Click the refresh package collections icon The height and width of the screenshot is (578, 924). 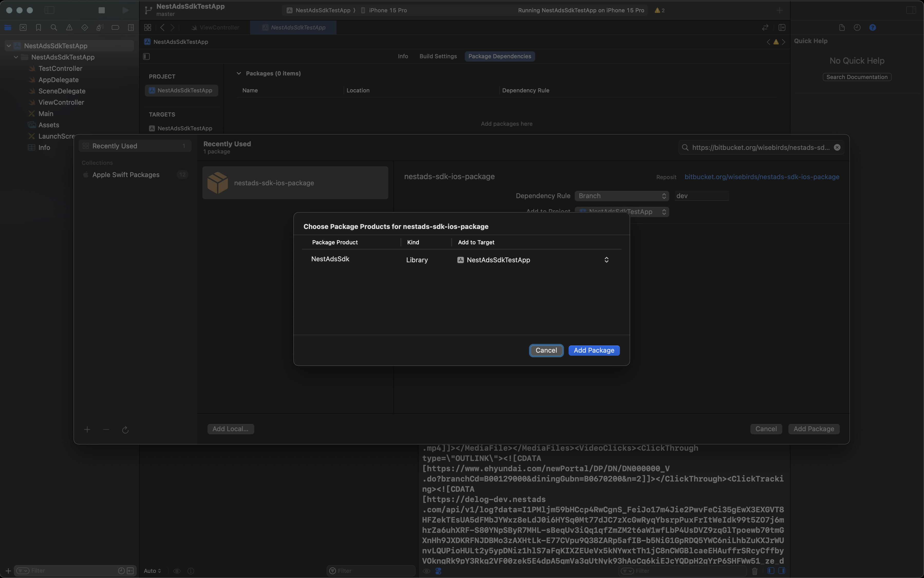125,430
